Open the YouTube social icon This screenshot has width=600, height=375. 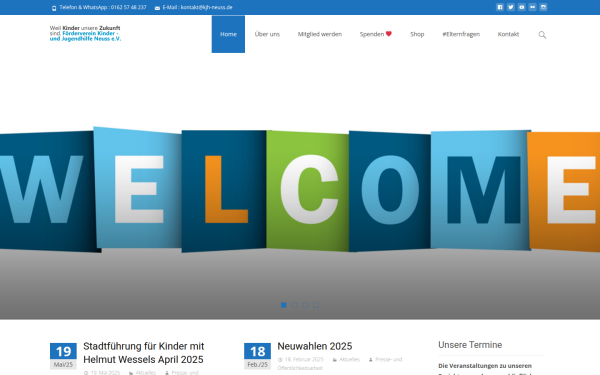pyautogui.click(x=522, y=7)
